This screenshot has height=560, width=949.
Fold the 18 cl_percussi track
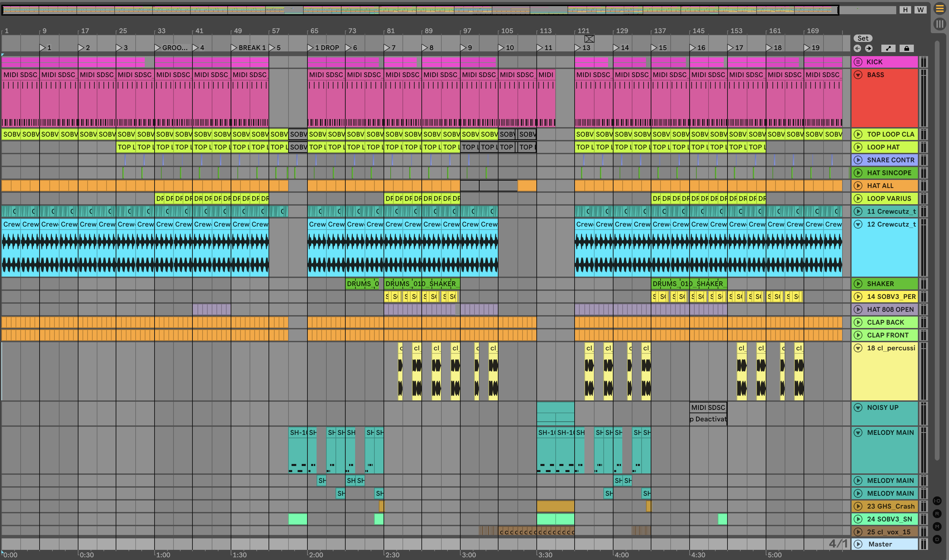tap(858, 348)
